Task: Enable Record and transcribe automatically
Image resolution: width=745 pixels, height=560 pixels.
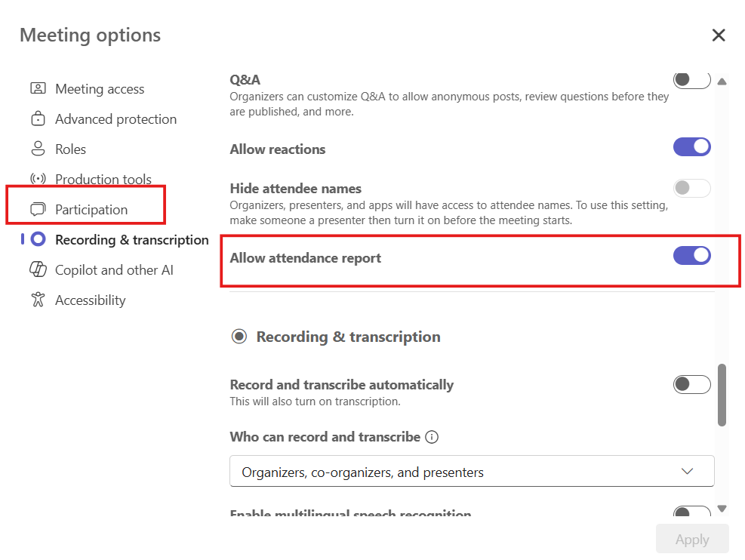Action: pos(691,384)
